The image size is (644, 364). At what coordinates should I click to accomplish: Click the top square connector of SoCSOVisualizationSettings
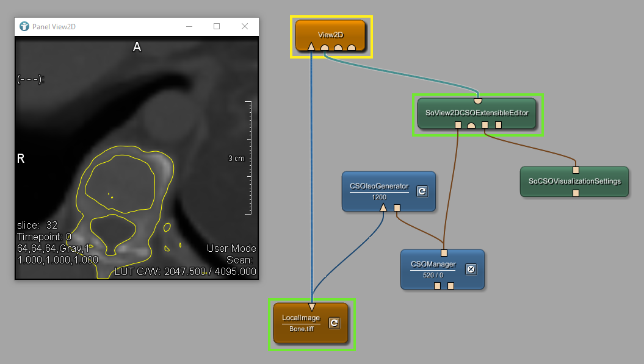pyautogui.click(x=575, y=170)
